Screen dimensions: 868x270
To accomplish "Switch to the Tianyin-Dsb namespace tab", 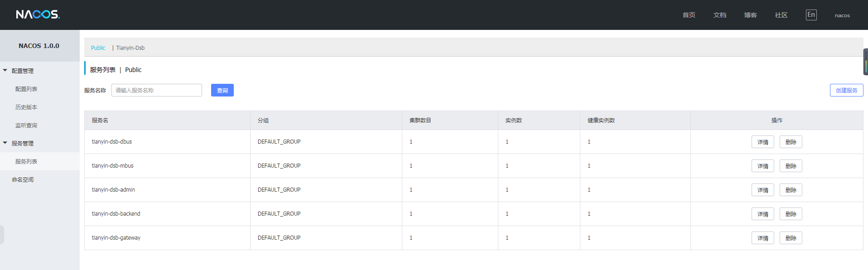I will pyautogui.click(x=130, y=48).
